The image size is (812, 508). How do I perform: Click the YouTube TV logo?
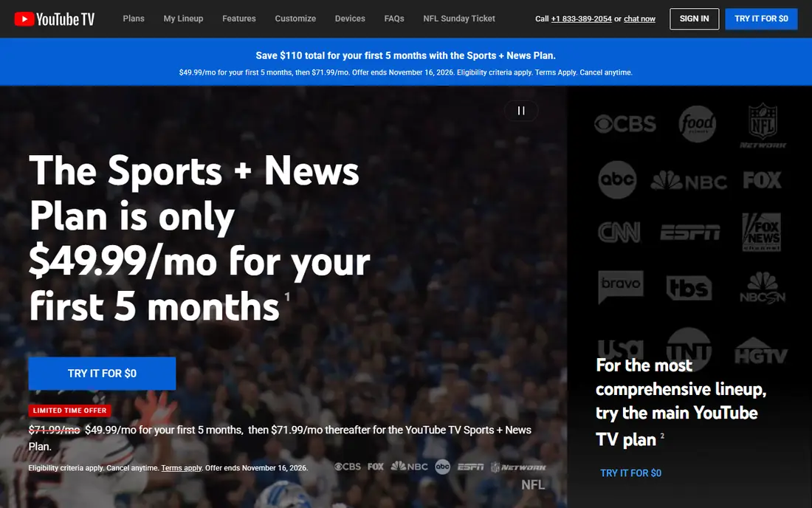pyautogui.click(x=55, y=19)
